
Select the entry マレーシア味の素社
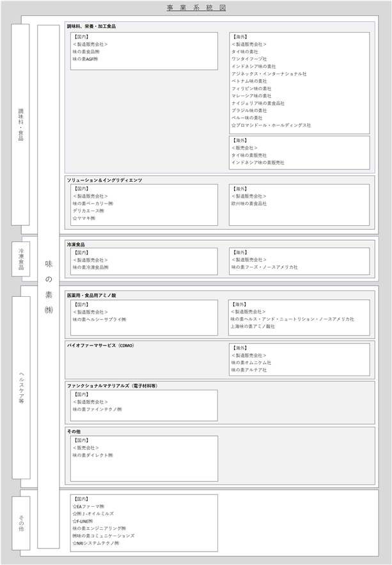click(251, 96)
